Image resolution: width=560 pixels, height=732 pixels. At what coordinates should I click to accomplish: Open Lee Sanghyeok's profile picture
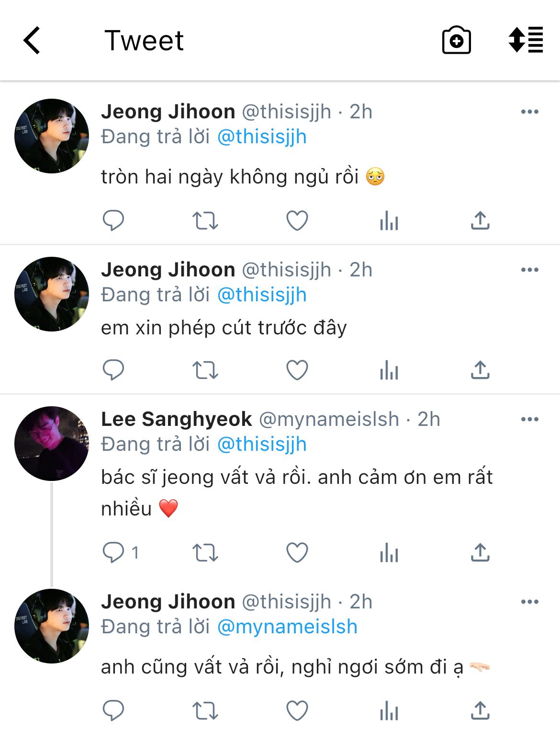coord(52,444)
